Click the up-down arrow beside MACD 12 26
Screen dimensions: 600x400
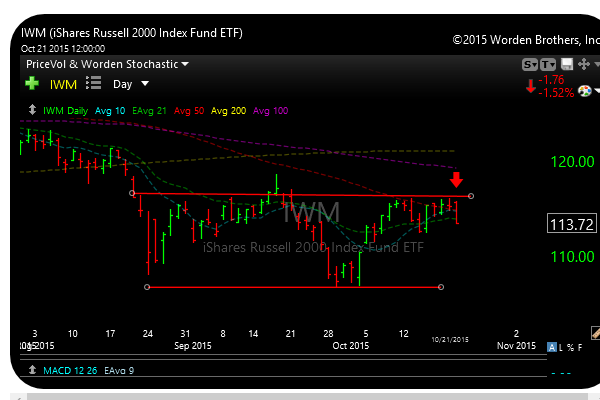(x=33, y=370)
